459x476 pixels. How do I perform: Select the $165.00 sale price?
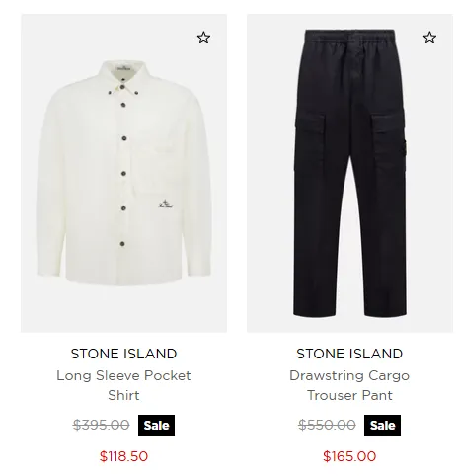click(x=349, y=456)
